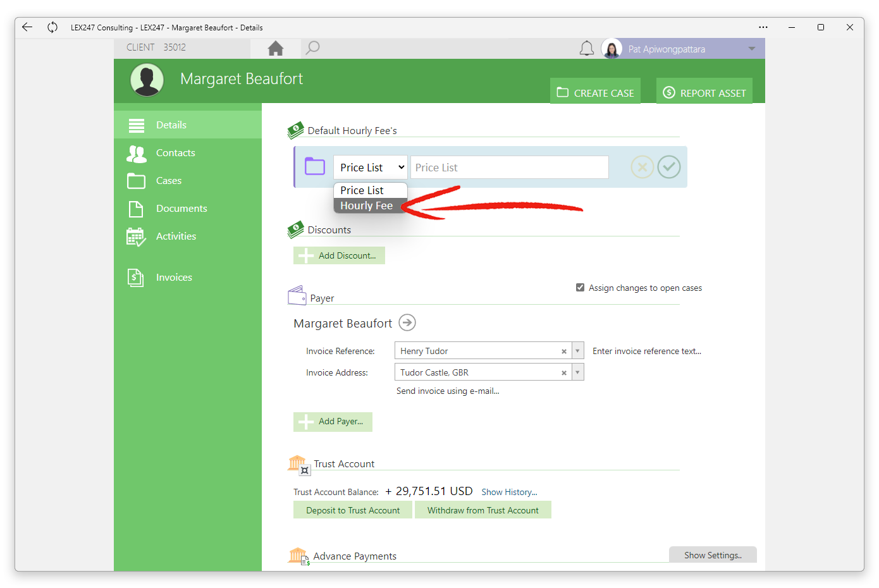The width and height of the screenshot is (879, 588).
Task: Clear the Tudor Castle invoice address
Action: (x=564, y=373)
